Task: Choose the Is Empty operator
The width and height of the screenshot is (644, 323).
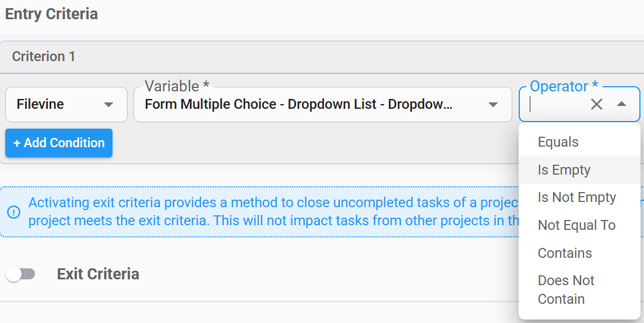Action: (x=564, y=170)
